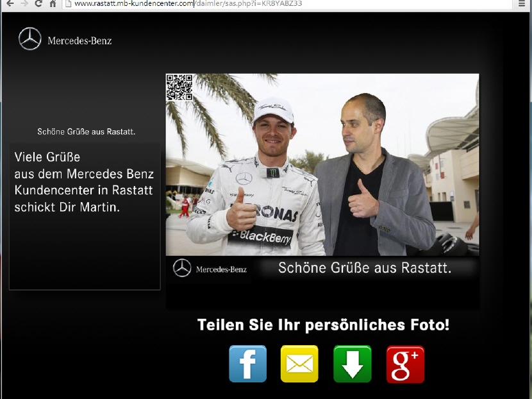The height and width of the screenshot is (399, 532).
Task: Click the 'schickt Dir Martin.' message line
Action: 67,207
